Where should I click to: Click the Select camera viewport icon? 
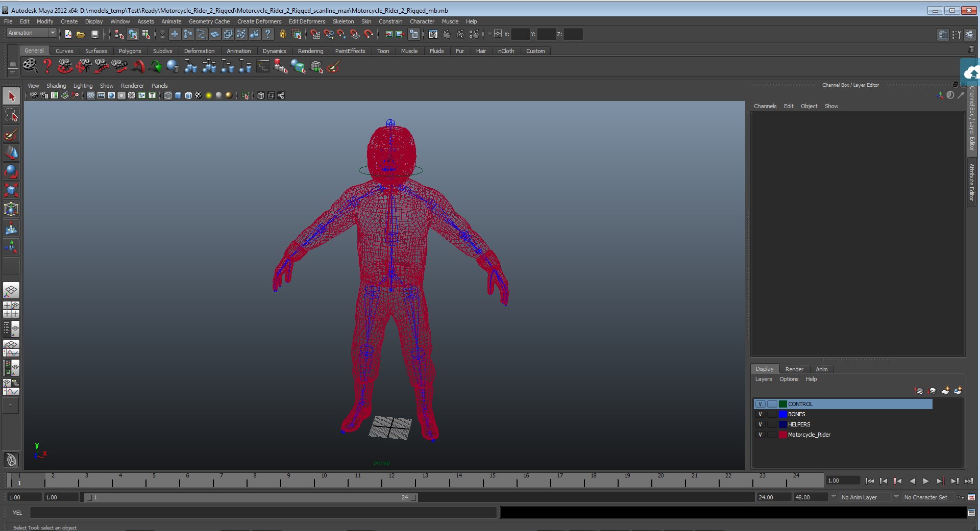pos(34,95)
